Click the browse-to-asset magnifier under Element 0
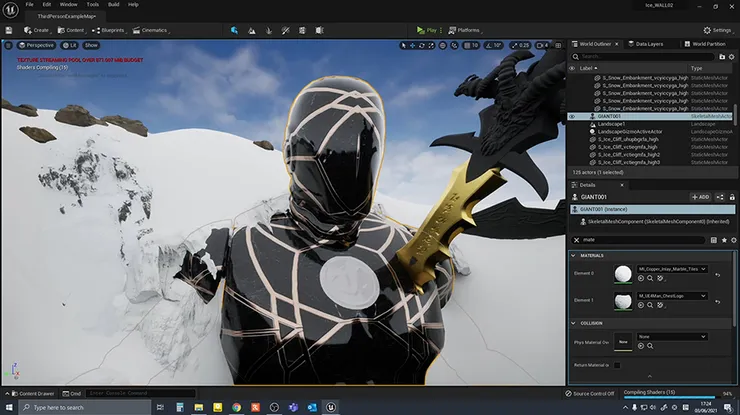This screenshot has width=740, height=415. click(650, 279)
